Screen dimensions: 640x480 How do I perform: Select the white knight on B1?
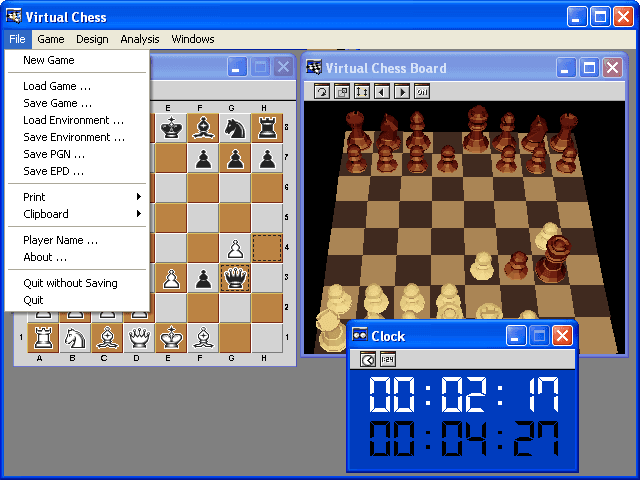(x=75, y=338)
